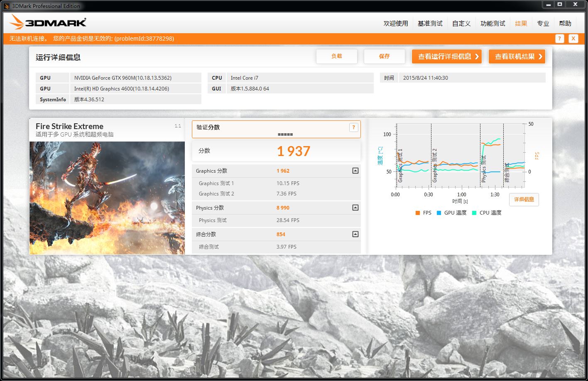The height and width of the screenshot is (381, 588).
Task: Maximize the 3DMark window
Action: (559, 4)
